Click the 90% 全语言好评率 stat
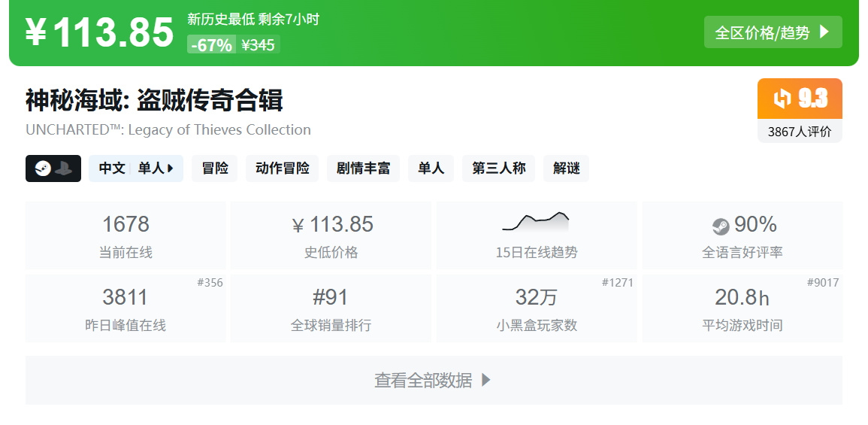The image size is (868, 425). click(x=742, y=235)
